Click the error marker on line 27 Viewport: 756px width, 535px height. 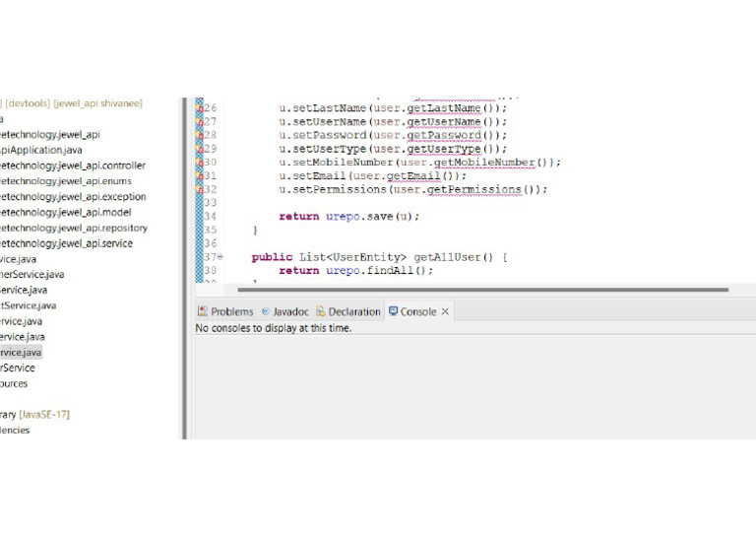200,121
